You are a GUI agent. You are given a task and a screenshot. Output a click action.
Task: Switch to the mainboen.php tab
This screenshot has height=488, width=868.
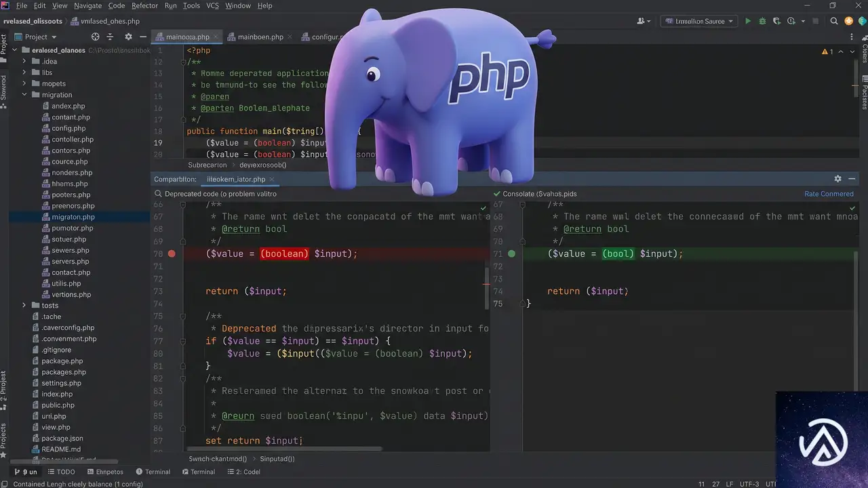260,37
